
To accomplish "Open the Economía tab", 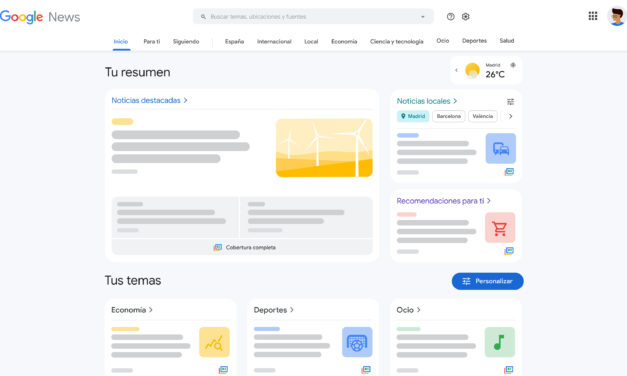I will coord(344,42).
